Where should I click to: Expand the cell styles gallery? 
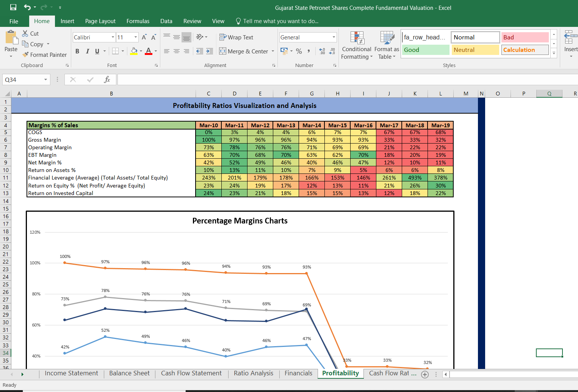tap(554, 53)
